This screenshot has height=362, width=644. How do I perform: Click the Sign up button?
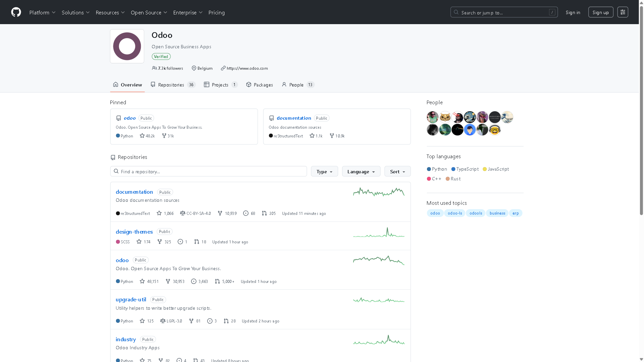(x=600, y=12)
